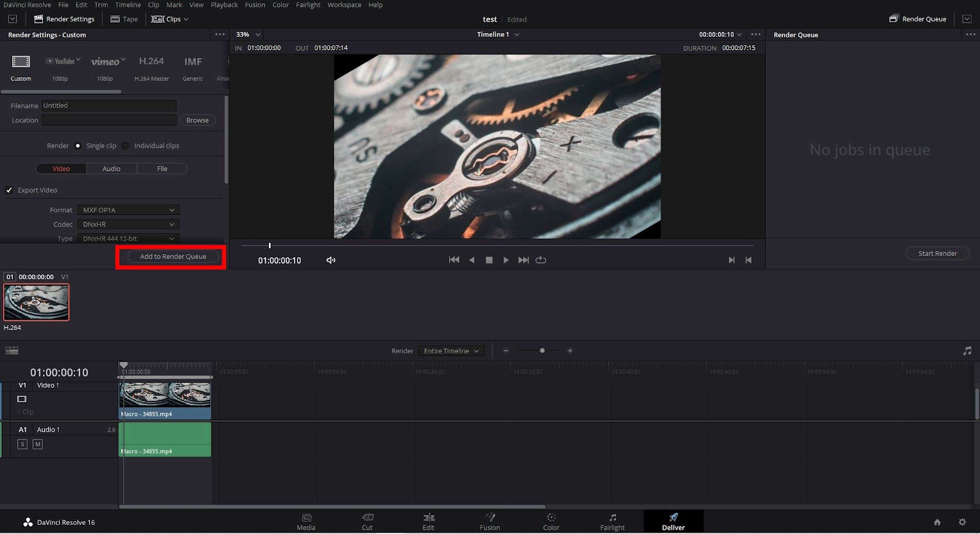Open the Edit page
The image size is (980, 534).
click(429, 522)
